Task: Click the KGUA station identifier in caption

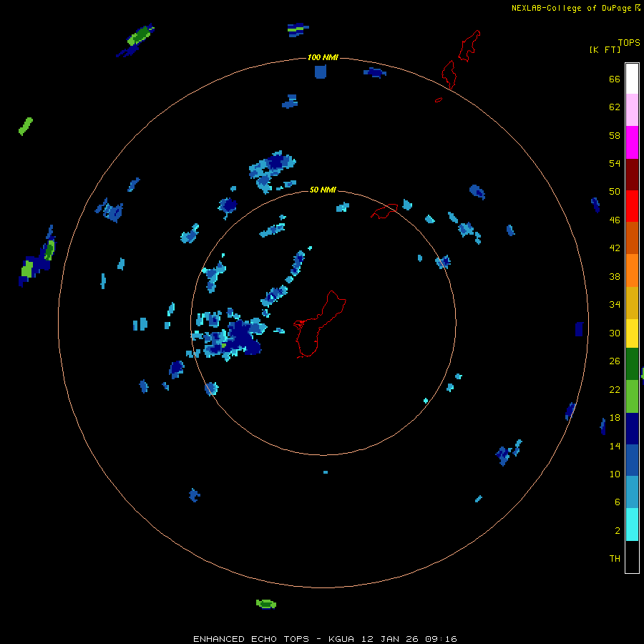Action: [x=341, y=639]
